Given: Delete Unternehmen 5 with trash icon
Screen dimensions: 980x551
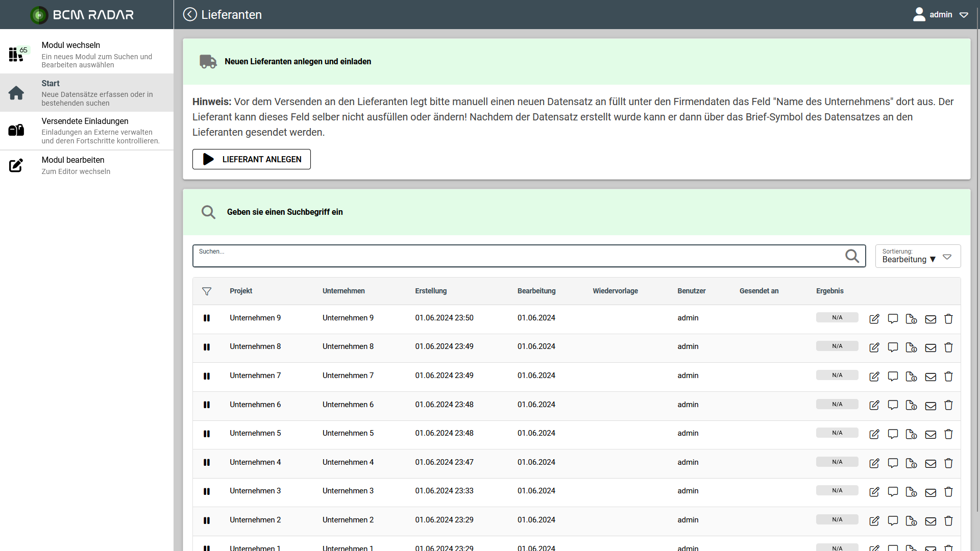Looking at the screenshot, I should [948, 434].
